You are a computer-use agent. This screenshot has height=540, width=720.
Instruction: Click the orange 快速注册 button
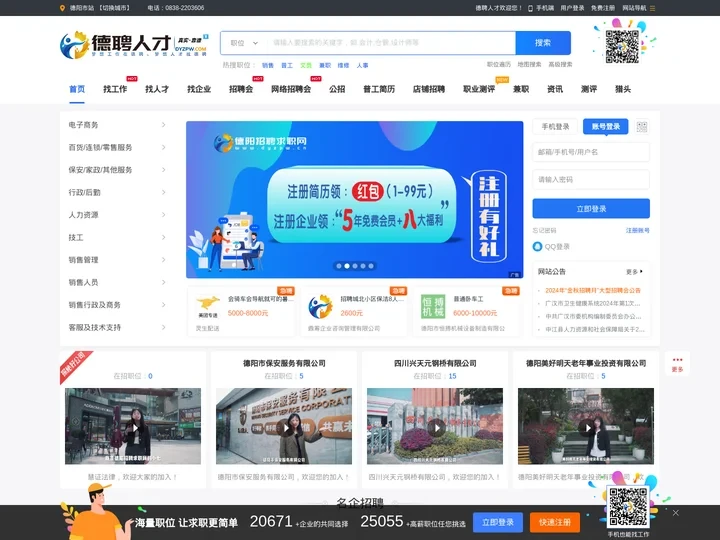[555, 523]
